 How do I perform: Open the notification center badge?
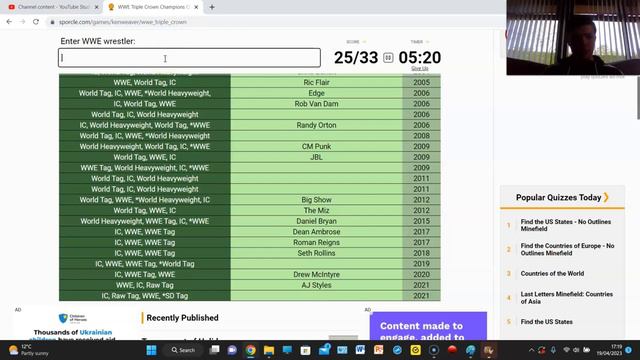pyautogui.click(x=629, y=350)
